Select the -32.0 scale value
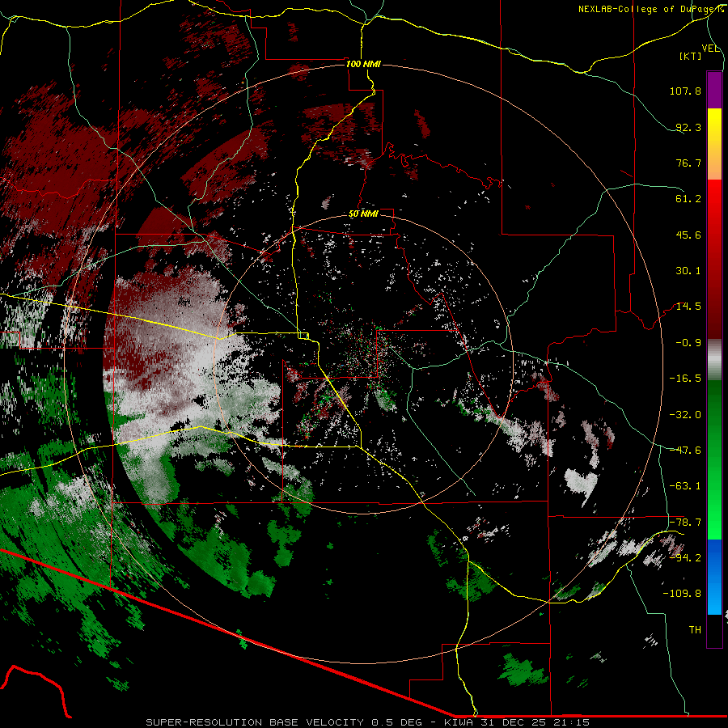The height and width of the screenshot is (728, 728). click(x=685, y=415)
